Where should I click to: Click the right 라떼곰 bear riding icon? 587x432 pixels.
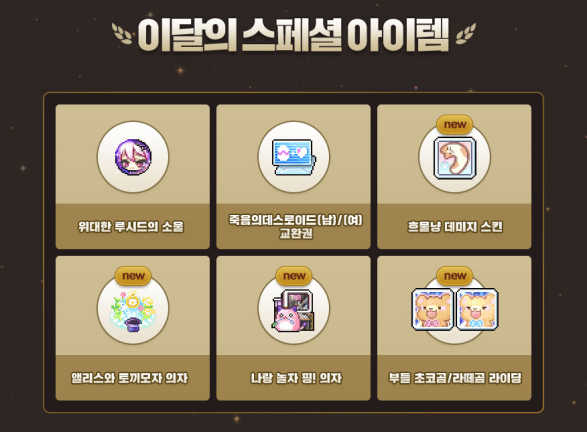coord(477,310)
